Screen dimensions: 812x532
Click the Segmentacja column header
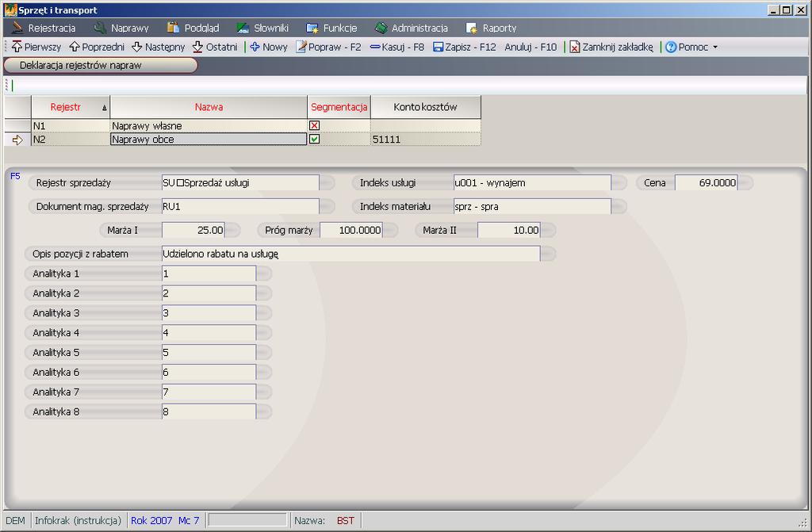click(x=339, y=107)
